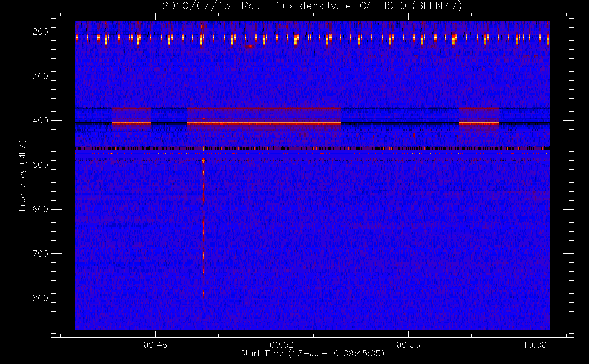Click the date 2010/07/13 in title
This screenshot has width=589, height=364.
click(197, 6)
